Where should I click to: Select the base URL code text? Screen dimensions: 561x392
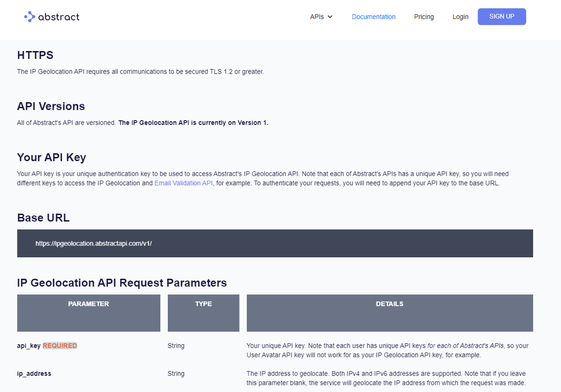pyautogui.click(x=93, y=243)
